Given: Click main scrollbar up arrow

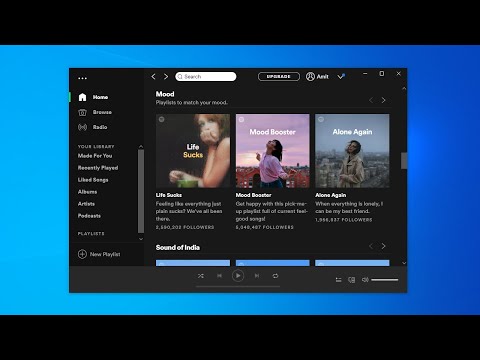Looking at the screenshot, I should (x=404, y=88).
